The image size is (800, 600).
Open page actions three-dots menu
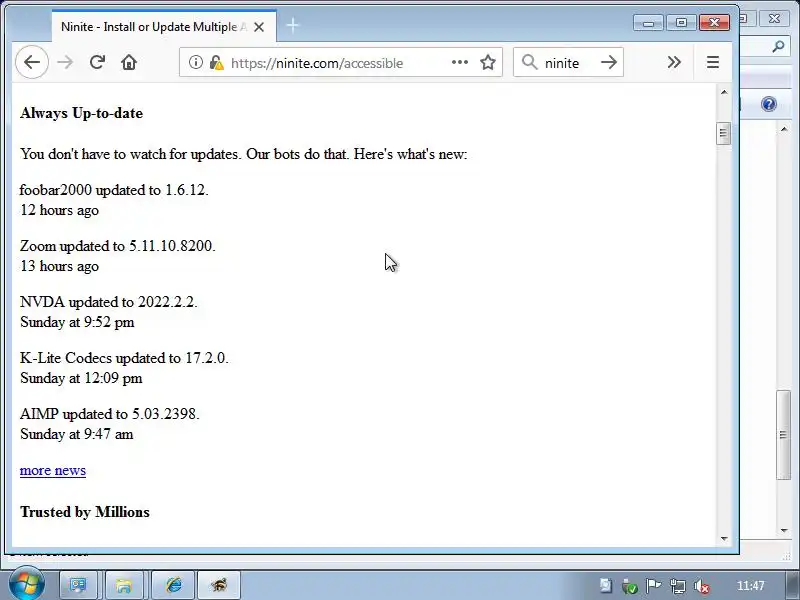pyautogui.click(x=460, y=62)
